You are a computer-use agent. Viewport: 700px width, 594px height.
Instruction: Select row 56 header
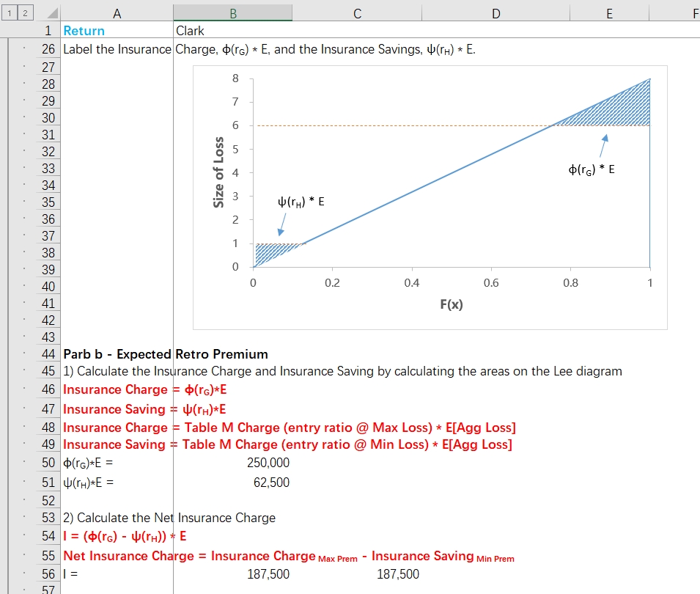[48, 574]
